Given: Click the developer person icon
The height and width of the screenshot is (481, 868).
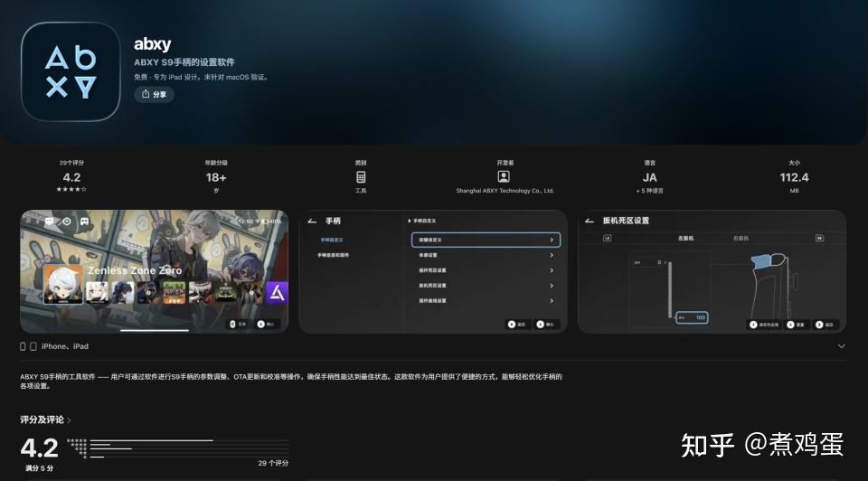Looking at the screenshot, I should 504,176.
